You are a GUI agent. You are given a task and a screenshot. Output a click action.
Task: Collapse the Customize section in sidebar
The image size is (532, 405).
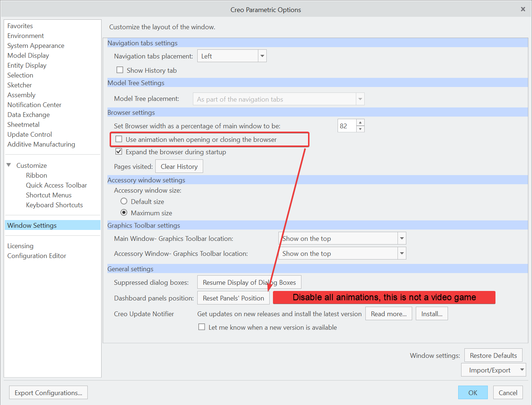(9, 165)
